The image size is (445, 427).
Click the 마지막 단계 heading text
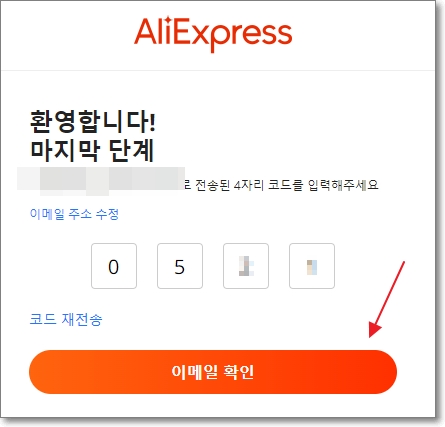pos(92,151)
